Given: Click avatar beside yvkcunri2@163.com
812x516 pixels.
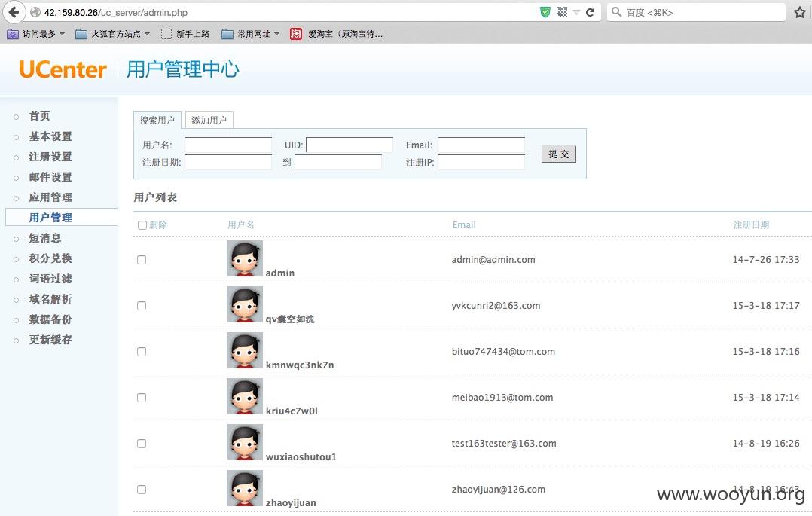Looking at the screenshot, I should (x=244, y=304).
